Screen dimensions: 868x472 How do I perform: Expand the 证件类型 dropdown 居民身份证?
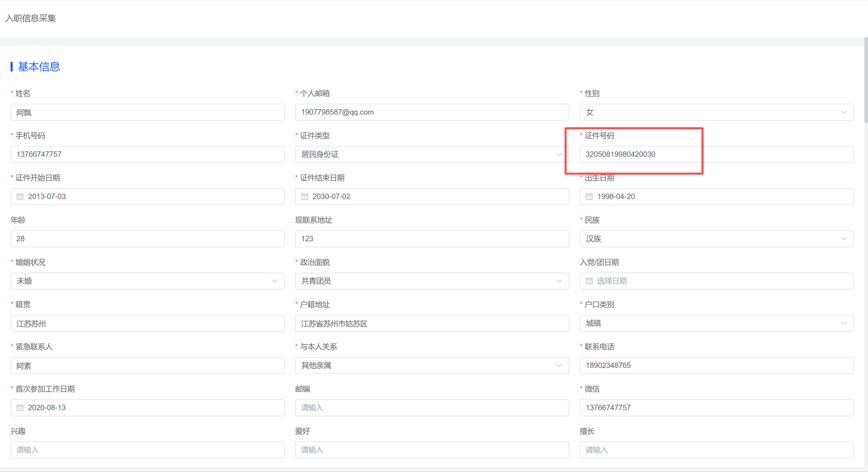point(432,154)
